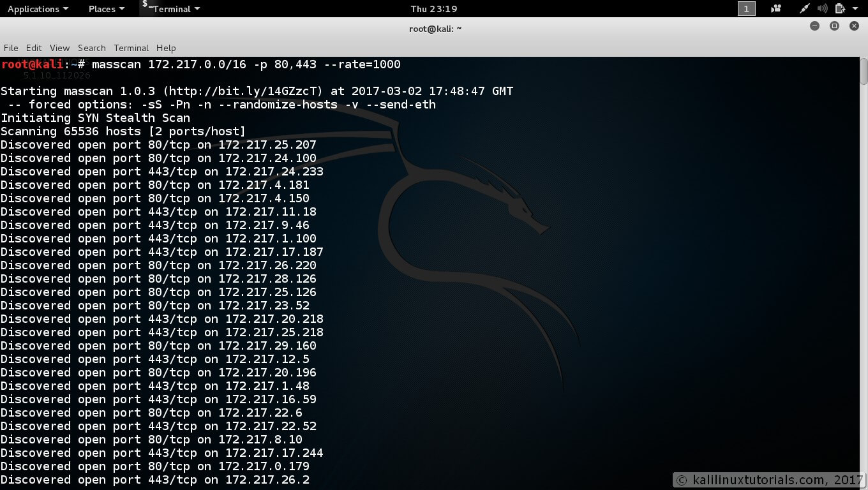The height and width of the screenshot is (490, 868).
Task: Click IP address 172.217.1.48
Action: tap(267, 386)
